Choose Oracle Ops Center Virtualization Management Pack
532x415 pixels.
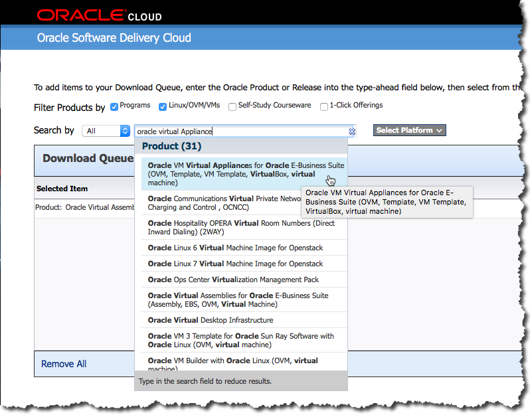(x=244, y=280)
